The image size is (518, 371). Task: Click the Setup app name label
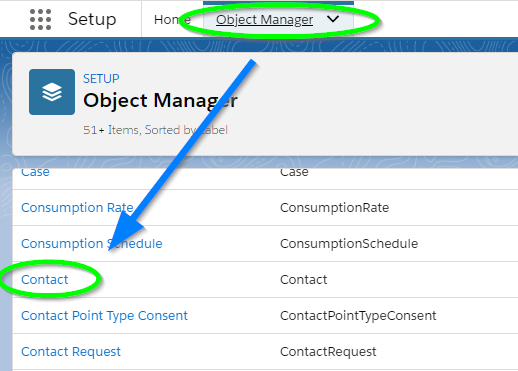(x=92, y=19)
